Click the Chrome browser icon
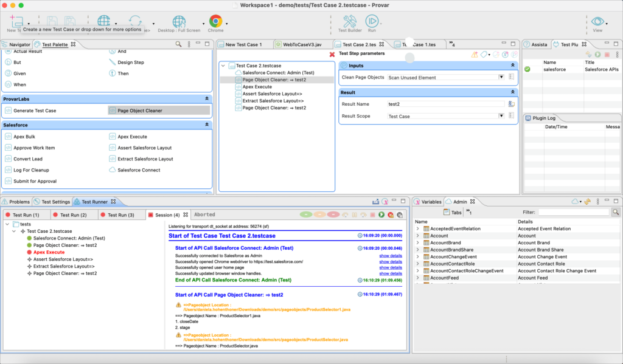This screenshot has width=623, height=364. [215, 21]
